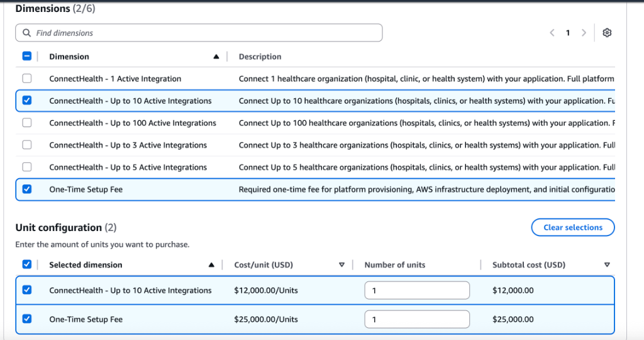Enable ConnectHealth - Up to 5 Active Integrations
The height and width of the screenshot is (340, 644).
pos(27,167)
